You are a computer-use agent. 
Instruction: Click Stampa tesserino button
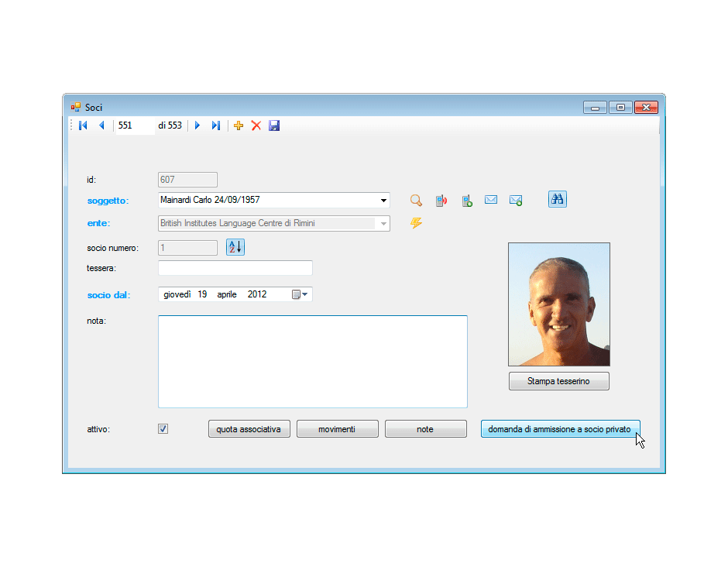click(559, 381)
